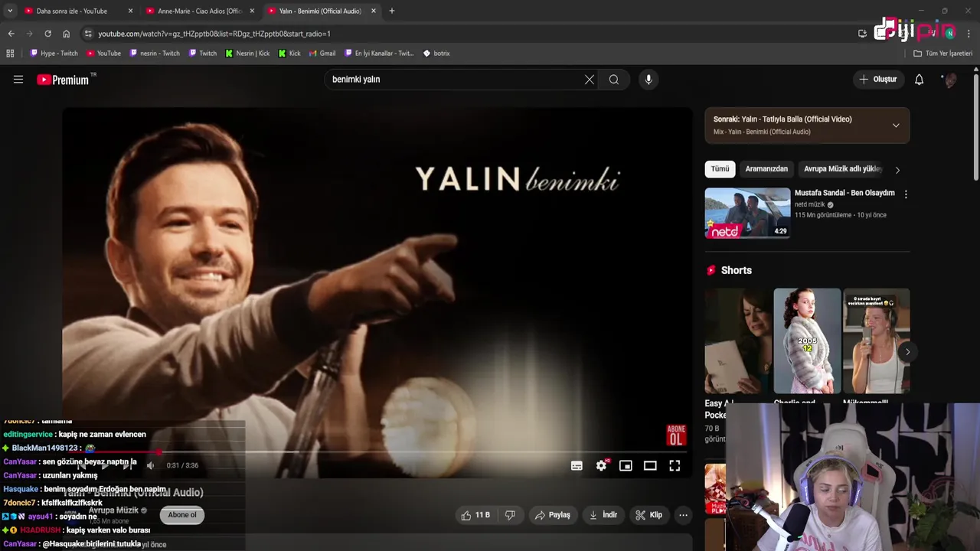980x551 pixels.
Task: Download the video with İndir
Action: pyautogui.click(x=603, y=515)
